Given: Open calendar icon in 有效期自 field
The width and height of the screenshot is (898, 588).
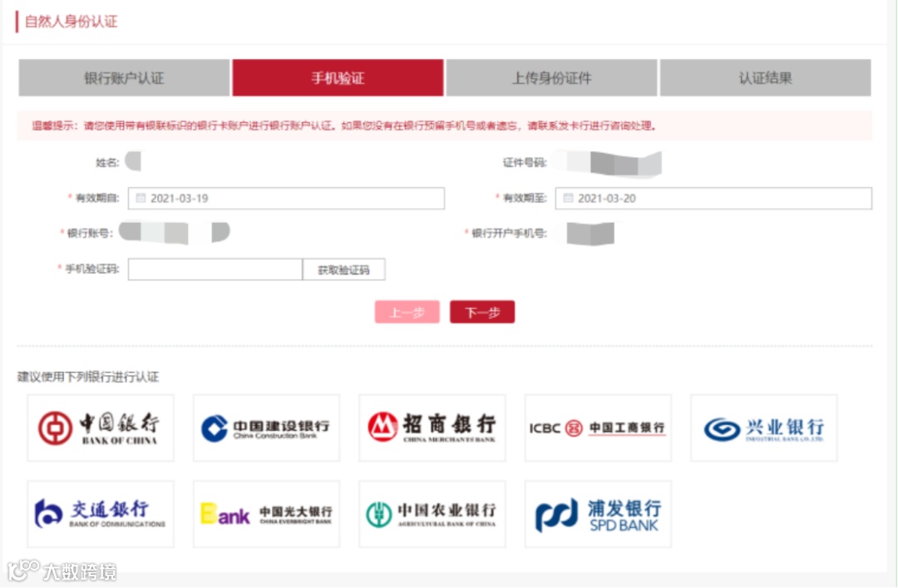Looking at the screenshot, I should click(141, 198).
